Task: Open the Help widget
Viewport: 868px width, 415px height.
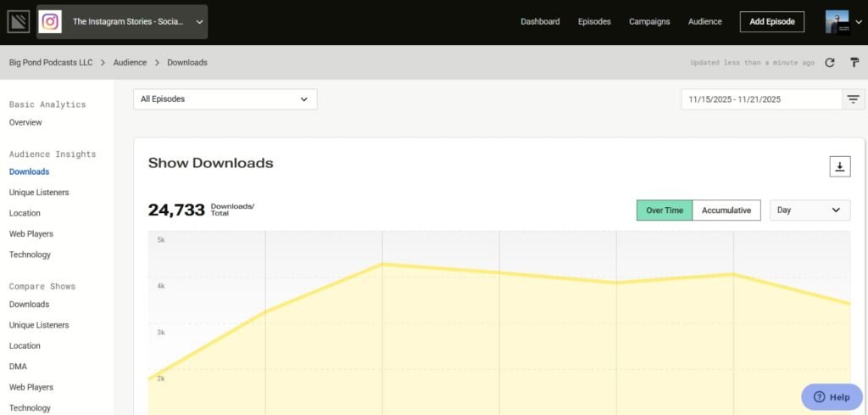Action: click(x=832, y=396)
